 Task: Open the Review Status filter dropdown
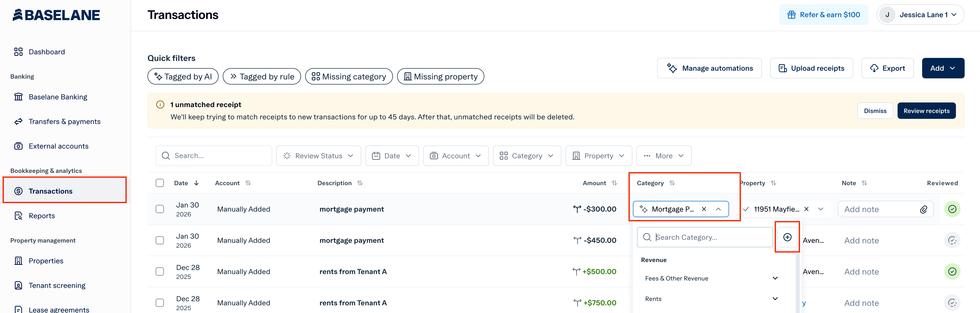(318, 156)
